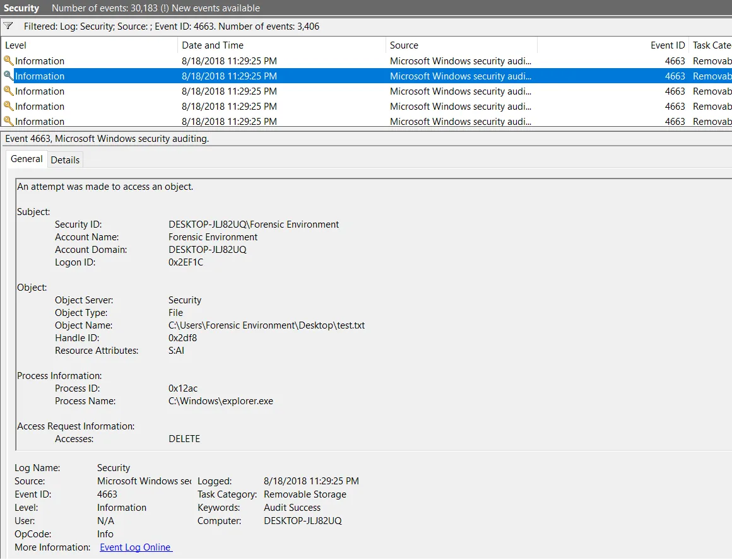The image size is (732, 560).
Task: Click the Object: section label
Action: pyautogui.click(x=32, y=288)
